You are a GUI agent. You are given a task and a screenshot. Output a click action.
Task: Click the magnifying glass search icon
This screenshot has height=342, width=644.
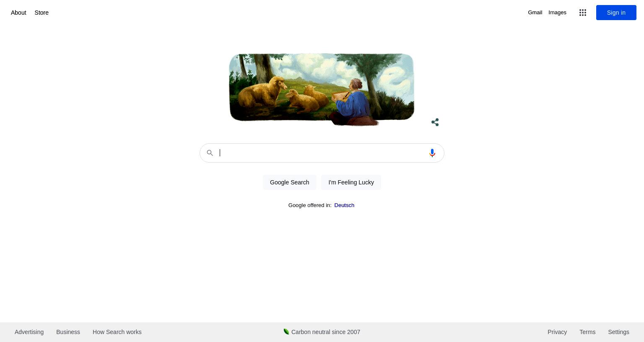210,153
